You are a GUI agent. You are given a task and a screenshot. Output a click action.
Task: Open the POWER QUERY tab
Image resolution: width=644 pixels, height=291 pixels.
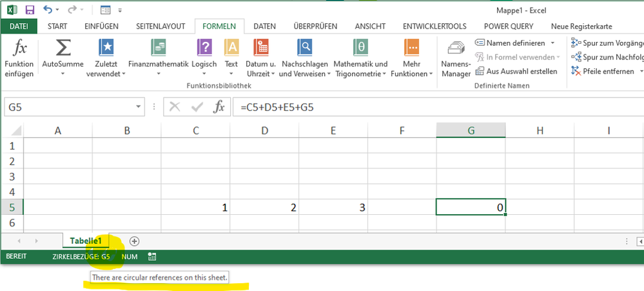point(509,26)
